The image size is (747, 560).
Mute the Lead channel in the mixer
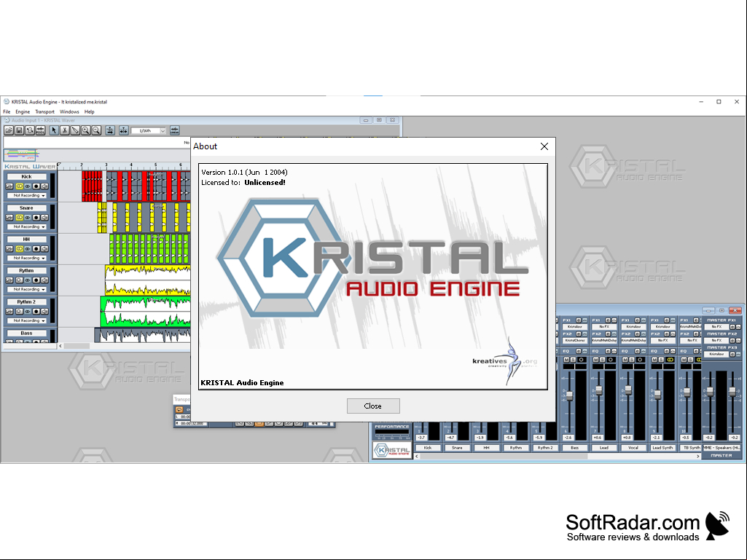[596, 360]
